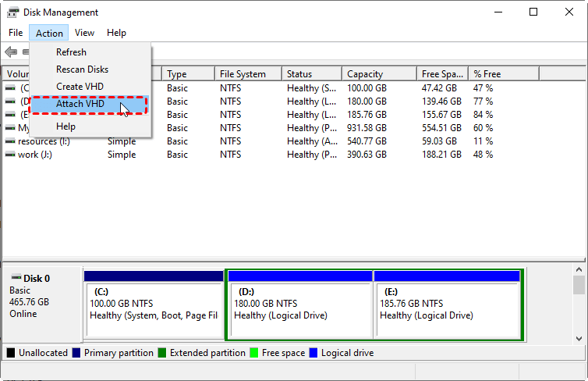588x381 pixels.
Task: Open the Help menu in menu bar
Action: (116, 33)
